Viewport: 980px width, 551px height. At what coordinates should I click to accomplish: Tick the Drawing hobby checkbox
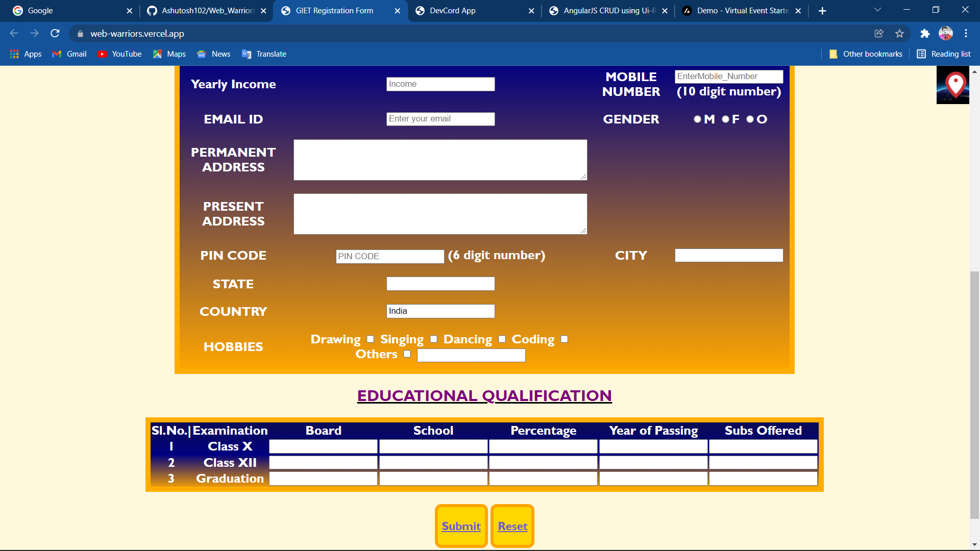click(371, 339)
